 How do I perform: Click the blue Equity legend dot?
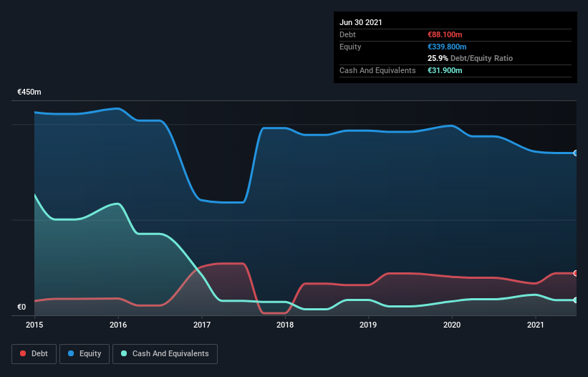click(71, 353)
